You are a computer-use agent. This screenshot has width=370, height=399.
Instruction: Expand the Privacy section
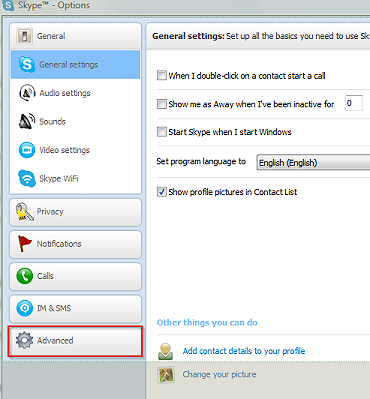(x=75, y=212)
